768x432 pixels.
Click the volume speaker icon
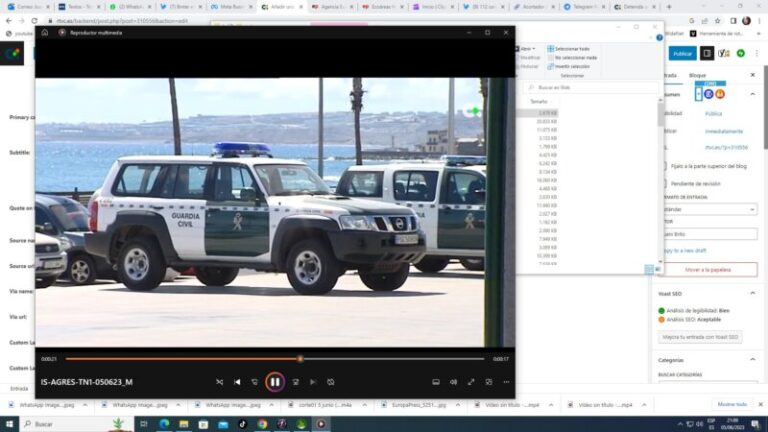point(453,382)
